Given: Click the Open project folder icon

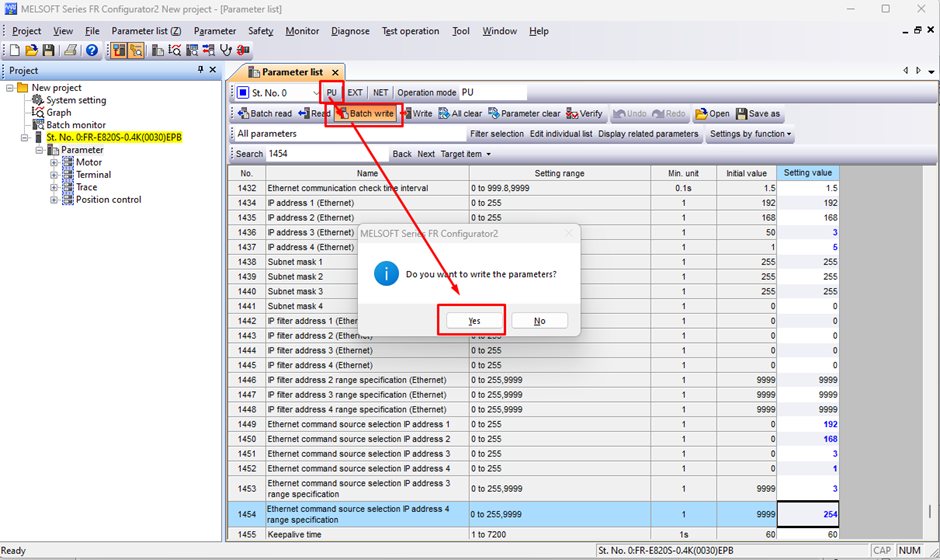Looking at the screenshot, I should 31,50.
